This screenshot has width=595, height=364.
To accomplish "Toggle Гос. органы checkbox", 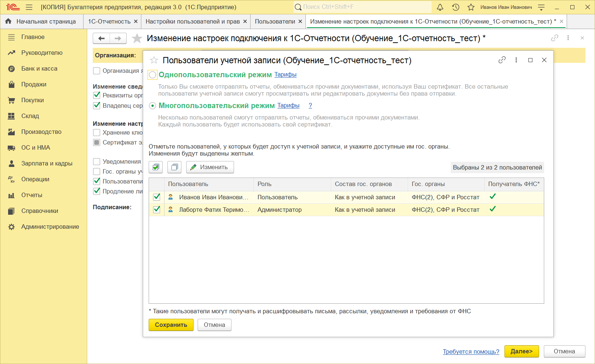I will tap(97, 171).
